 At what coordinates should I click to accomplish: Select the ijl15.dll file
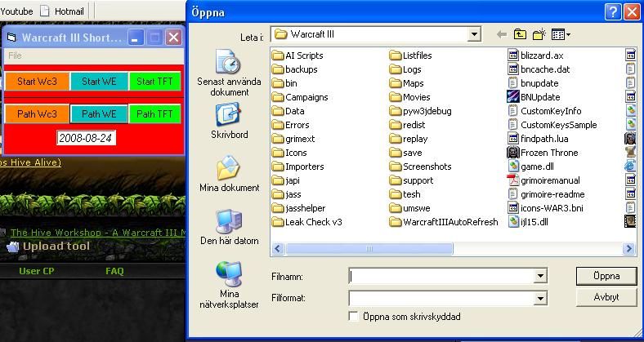[528, 222]
